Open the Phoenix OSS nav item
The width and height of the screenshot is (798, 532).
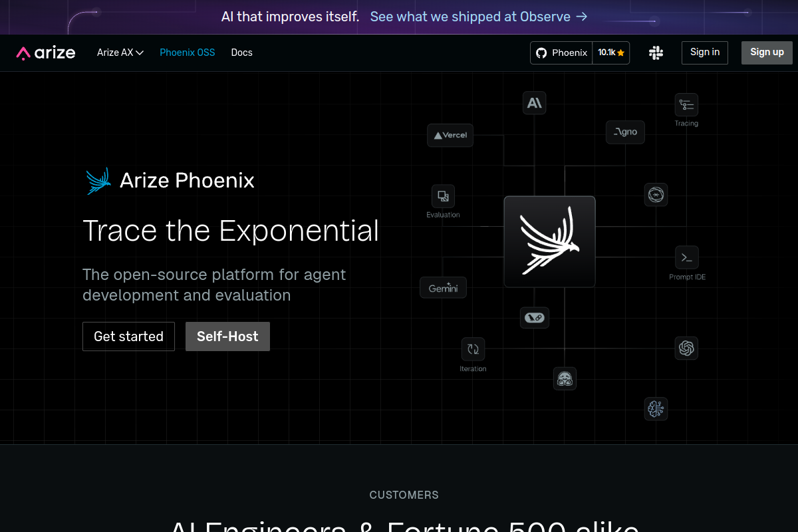point(188,53)
